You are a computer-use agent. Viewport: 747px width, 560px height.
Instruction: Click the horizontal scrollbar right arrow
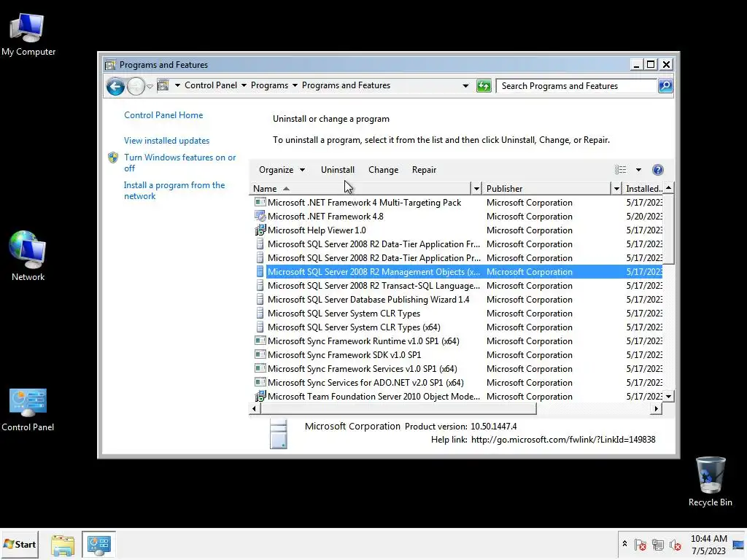(x=657, y=408)
